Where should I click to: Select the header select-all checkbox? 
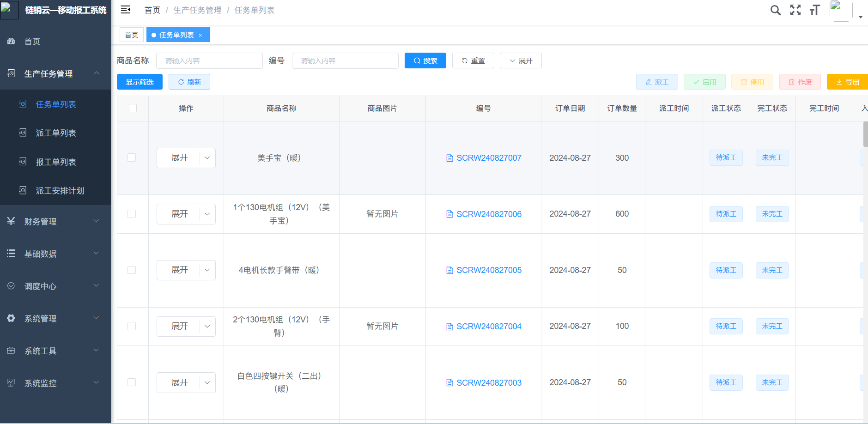(x=133, y=108)
